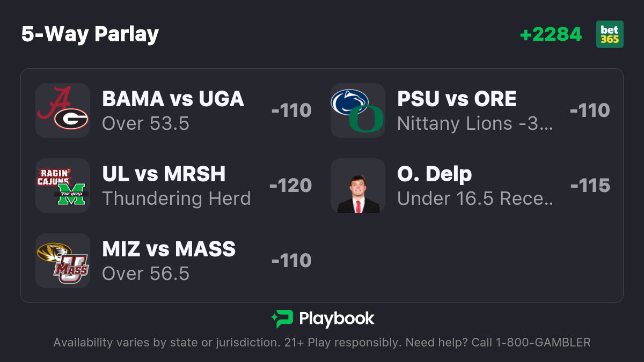This screenshot has width=644, height=362.
Task: Click the PSU vs ORE matchup title
Action: 457,99
